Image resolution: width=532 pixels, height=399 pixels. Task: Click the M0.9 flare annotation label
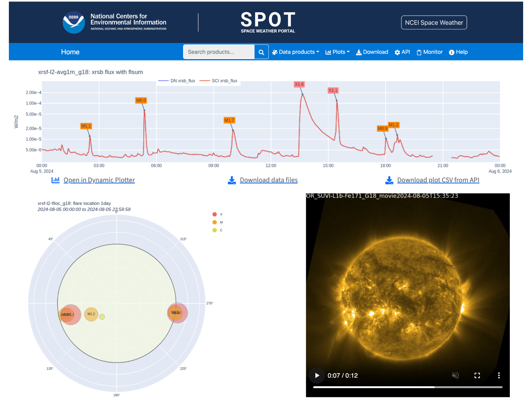point(382,129)
